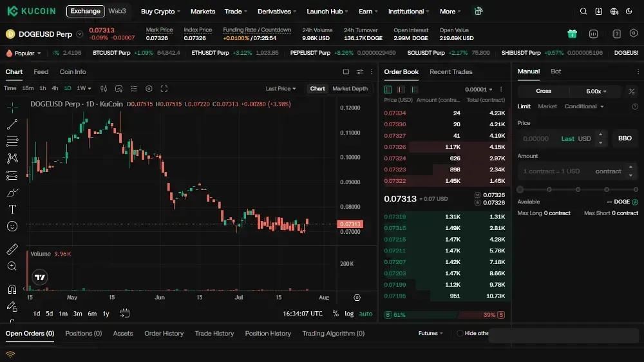
Task: Open the gift icon next to More
Action: tap(478, 11)
